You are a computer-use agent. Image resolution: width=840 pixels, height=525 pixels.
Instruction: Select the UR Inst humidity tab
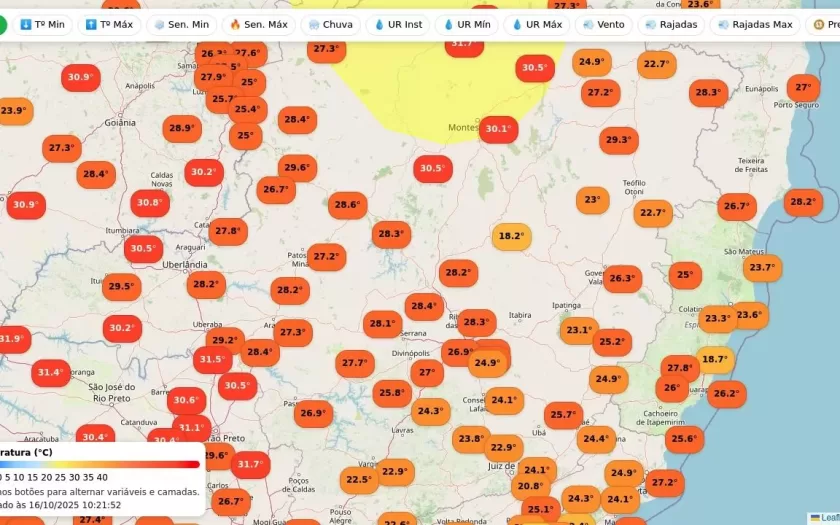pyautogui.click(x=397, y=24)
